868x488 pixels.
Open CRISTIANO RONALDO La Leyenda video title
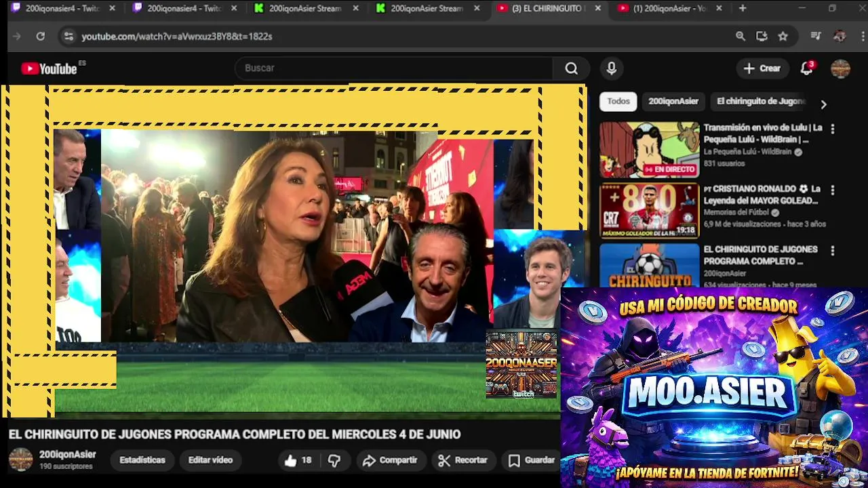click(763, 195)
